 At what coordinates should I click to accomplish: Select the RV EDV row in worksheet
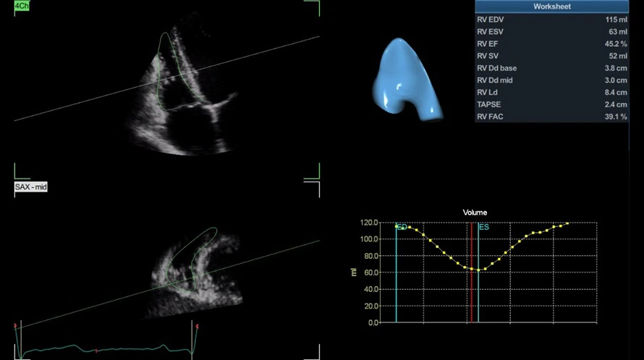click(x=551, y=20)
